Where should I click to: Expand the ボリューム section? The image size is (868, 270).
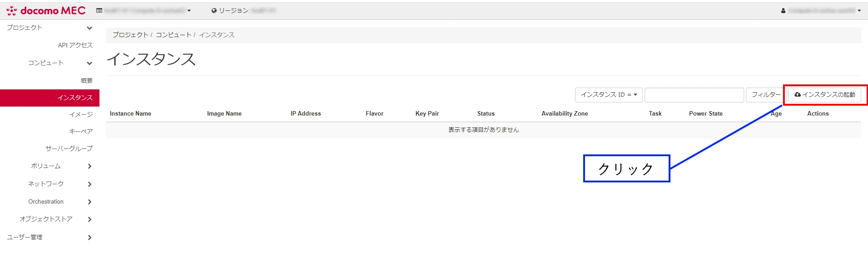coord(89,166)
